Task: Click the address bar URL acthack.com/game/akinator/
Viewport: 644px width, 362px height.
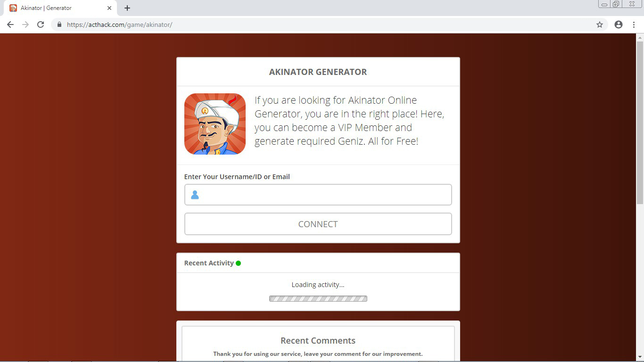Action: pyautogui.click(x=120, y=25)
